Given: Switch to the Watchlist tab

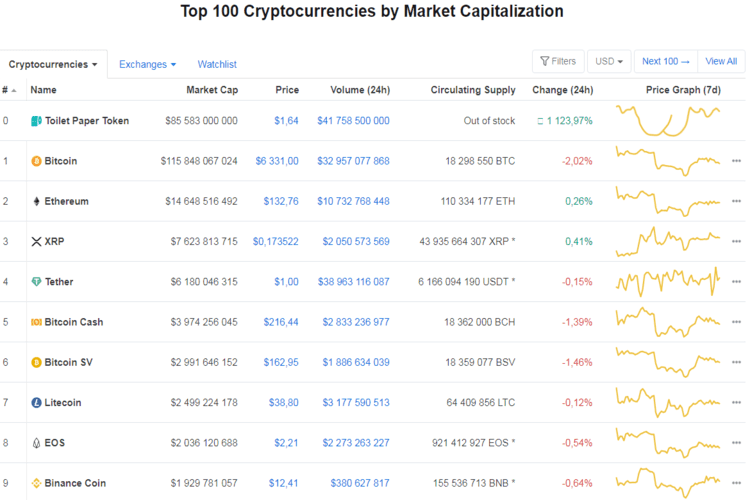Looking at the screenshot, I should (x=217, y=64).
